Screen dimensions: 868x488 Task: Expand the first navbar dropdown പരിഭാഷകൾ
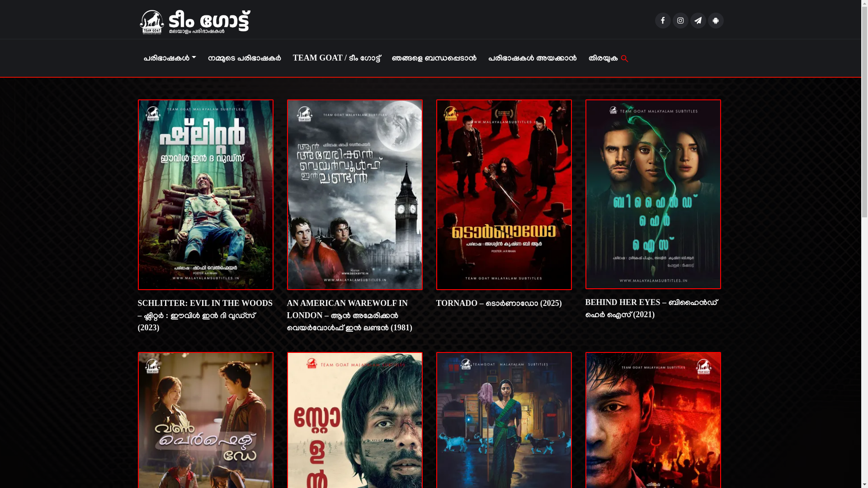[170, 58]
